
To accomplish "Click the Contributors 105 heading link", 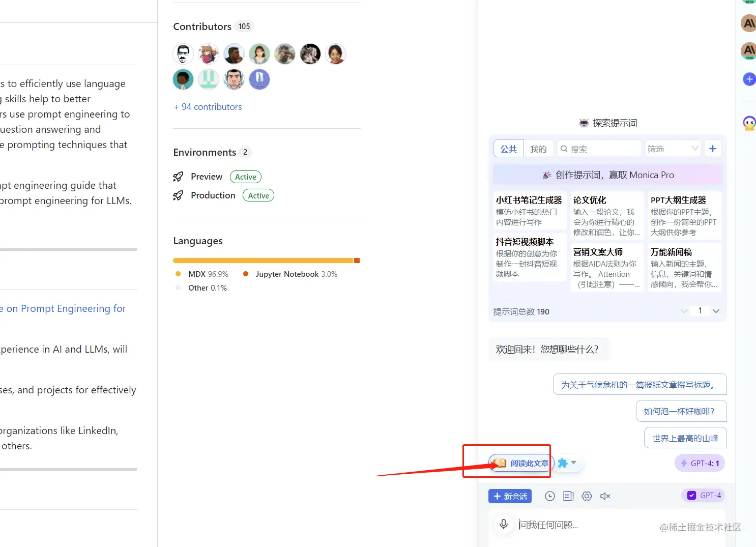I will click(213, 26).
